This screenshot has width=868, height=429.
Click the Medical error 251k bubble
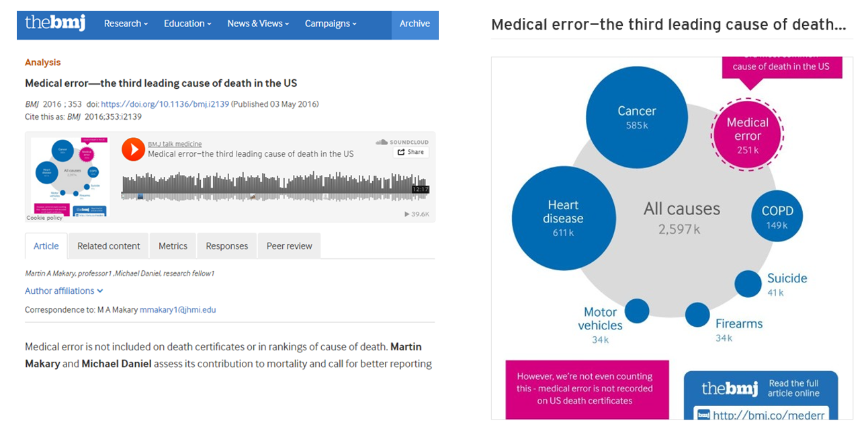coord(748,135)
